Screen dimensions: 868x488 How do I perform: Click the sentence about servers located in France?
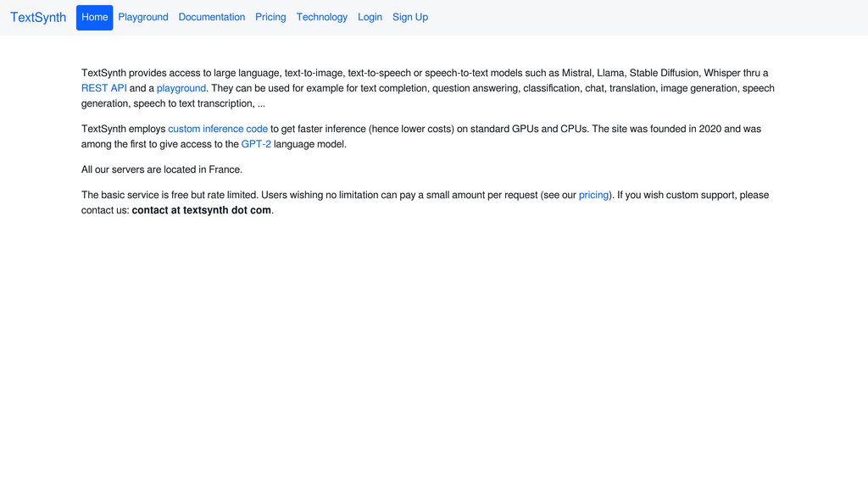click(162, 169)
